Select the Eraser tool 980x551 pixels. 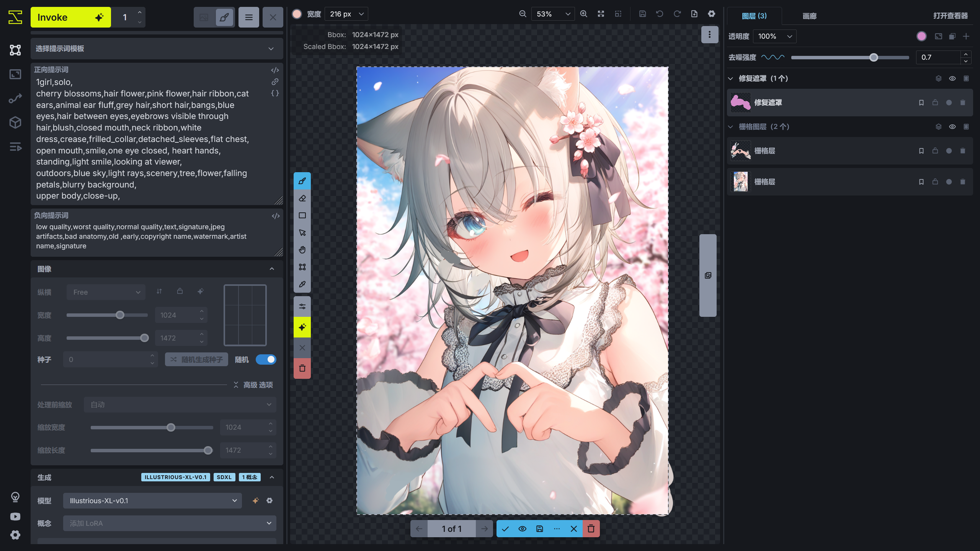[x=302, y=198]
